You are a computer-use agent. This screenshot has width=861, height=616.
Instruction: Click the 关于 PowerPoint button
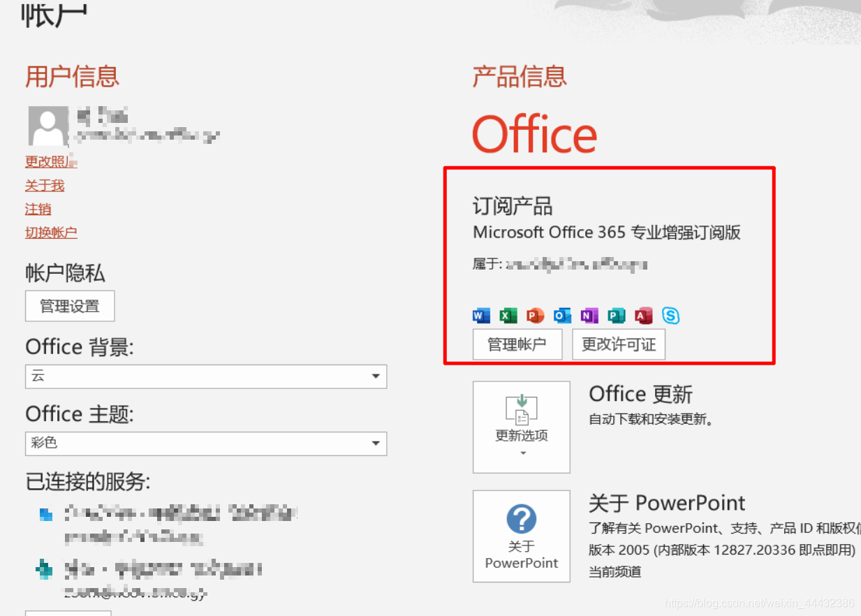pyautogui.click(x=522, y=536)
